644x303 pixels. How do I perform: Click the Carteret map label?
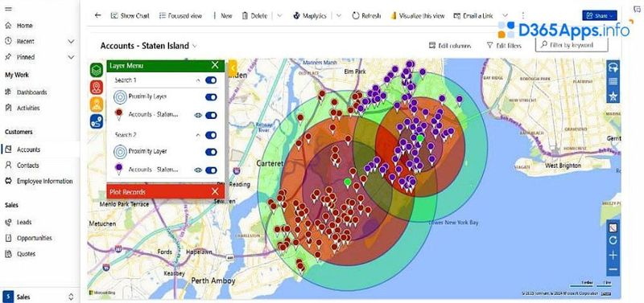(270, 163)
